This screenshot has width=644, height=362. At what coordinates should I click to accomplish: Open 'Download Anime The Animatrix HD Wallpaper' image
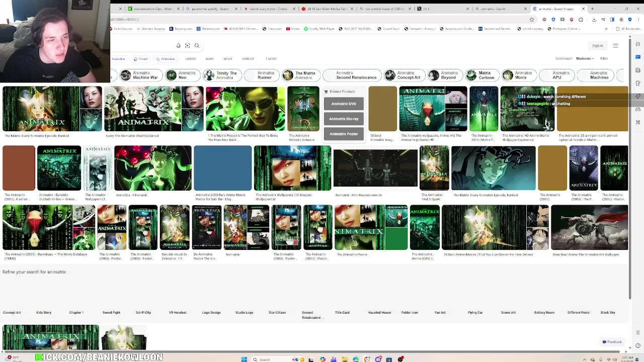590,227
